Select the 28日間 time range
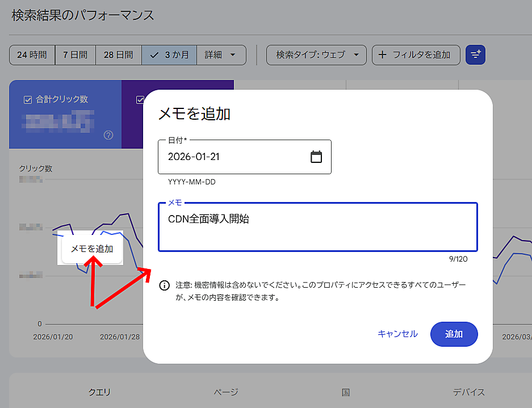The image size is (532, 408). click(x=118, y=54)
